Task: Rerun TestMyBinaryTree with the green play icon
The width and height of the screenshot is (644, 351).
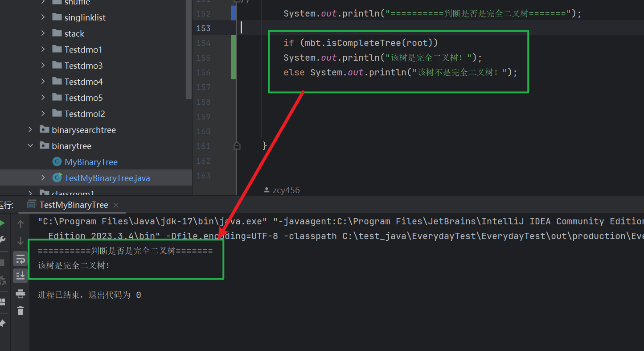Action: [2, 223]
